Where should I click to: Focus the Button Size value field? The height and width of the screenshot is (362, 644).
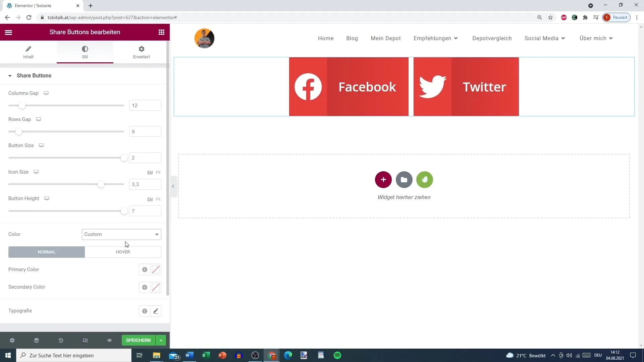click(145, 158)
